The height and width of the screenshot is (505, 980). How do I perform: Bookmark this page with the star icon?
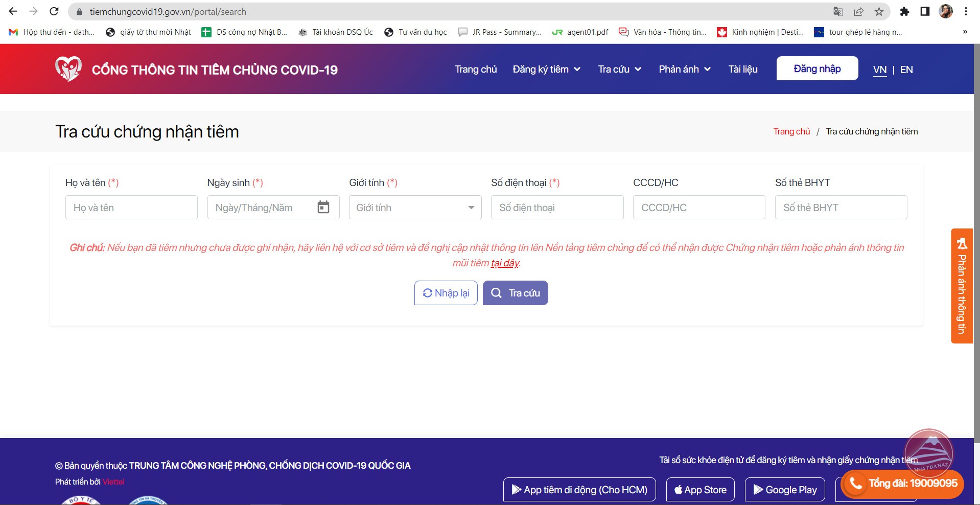879,11
